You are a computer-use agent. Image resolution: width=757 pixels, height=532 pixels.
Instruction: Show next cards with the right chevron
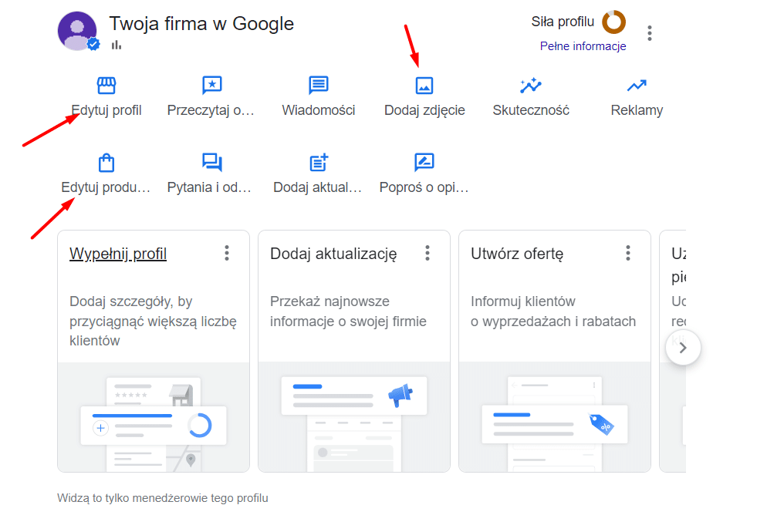tap(683, 348)
